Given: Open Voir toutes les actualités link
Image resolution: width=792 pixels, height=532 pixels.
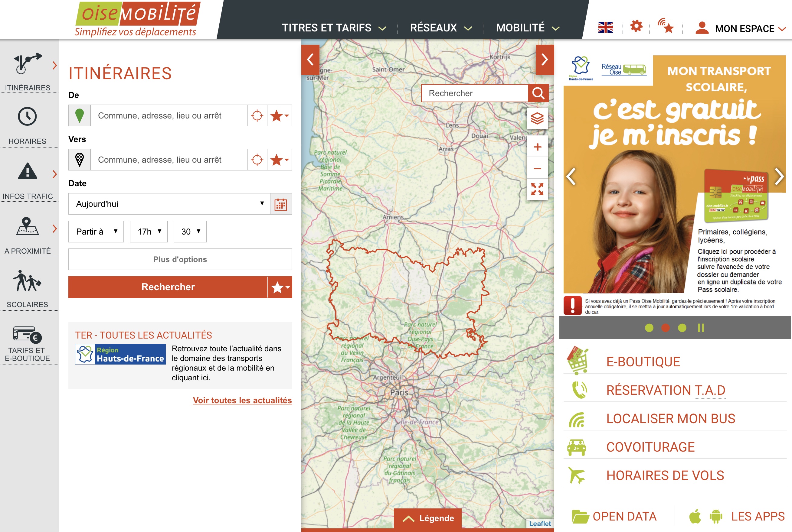Looking at the screenshot, I should pyautogui.click(x=242, y=400).
